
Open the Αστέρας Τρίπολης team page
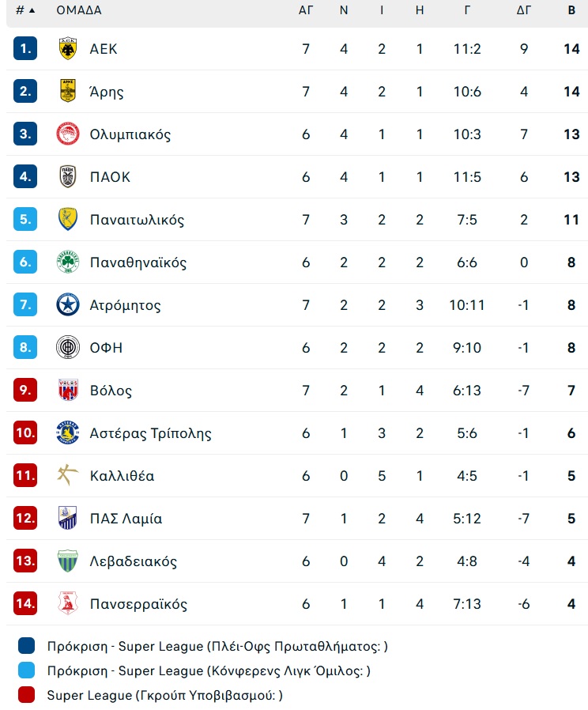(x=151, y=433)
